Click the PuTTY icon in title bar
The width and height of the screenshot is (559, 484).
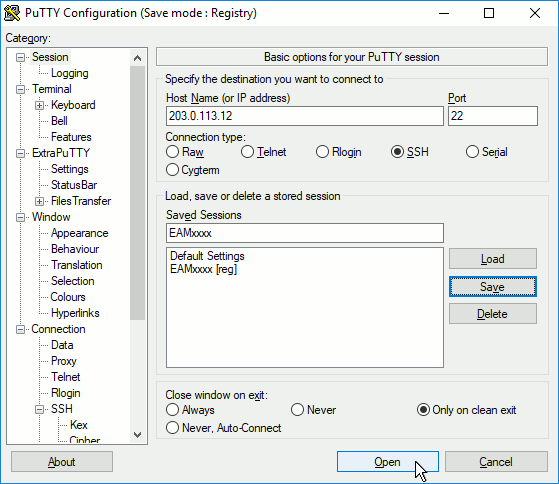click(x=12, y=13)
